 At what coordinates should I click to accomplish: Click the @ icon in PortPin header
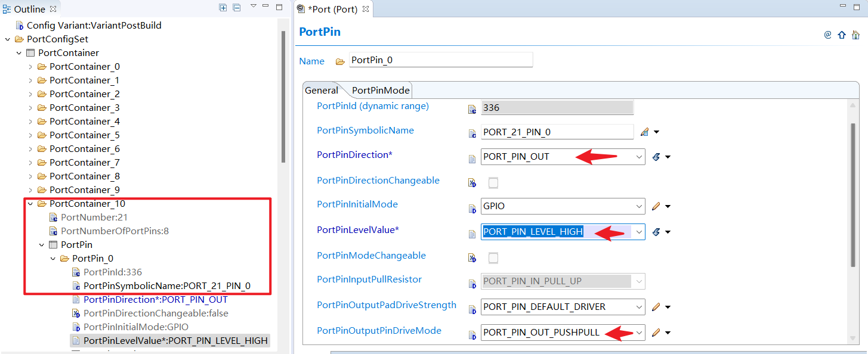tap(827, 35)
